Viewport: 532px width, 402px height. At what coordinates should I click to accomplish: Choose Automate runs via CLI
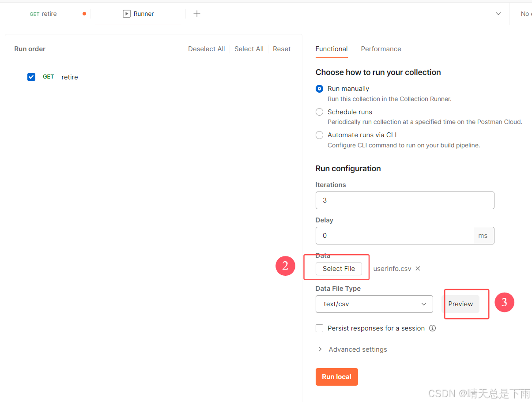pyautogui.click(x=319, y=135)
